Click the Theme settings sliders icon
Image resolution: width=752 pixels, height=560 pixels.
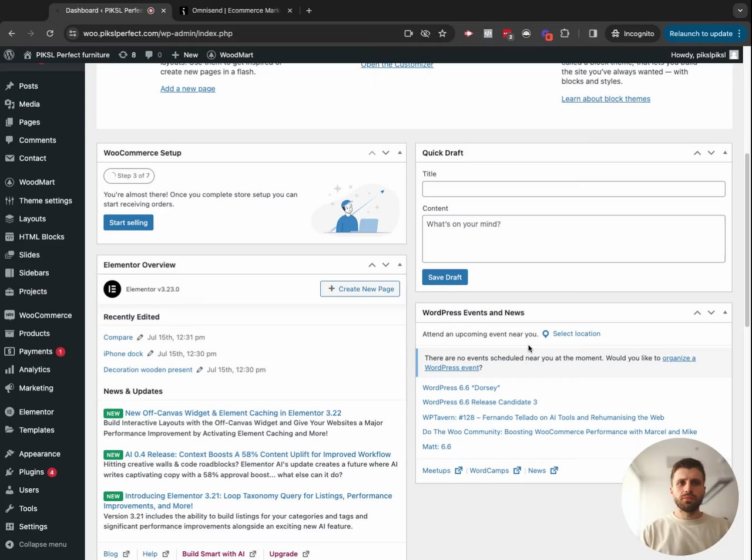(x=9, y=201)
